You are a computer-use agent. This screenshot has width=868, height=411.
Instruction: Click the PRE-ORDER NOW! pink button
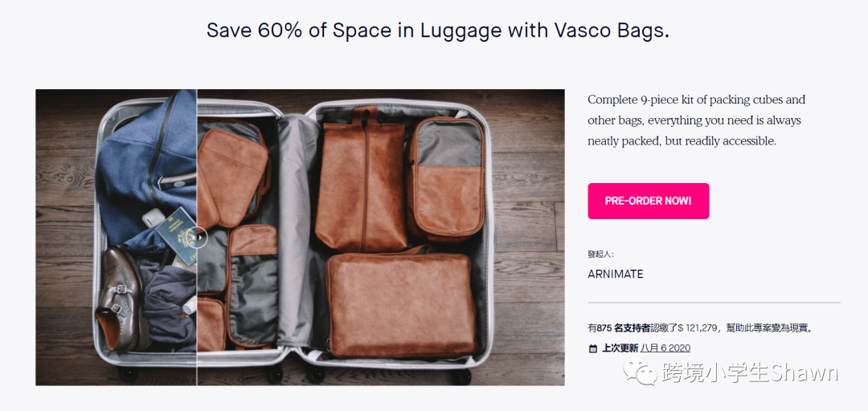(649, 201)
